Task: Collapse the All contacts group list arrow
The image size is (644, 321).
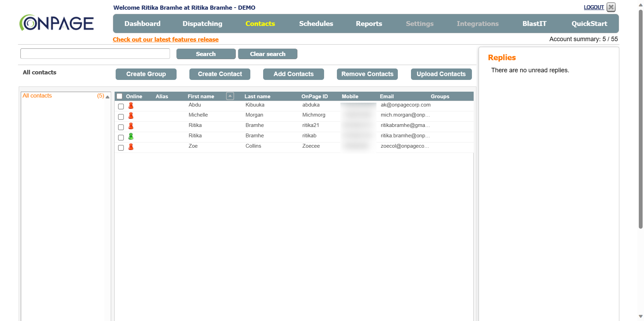Action: [108, 97]
